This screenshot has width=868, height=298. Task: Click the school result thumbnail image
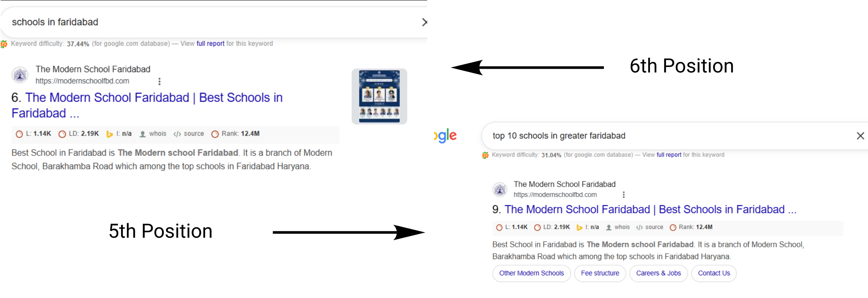[x=379, y=97]
